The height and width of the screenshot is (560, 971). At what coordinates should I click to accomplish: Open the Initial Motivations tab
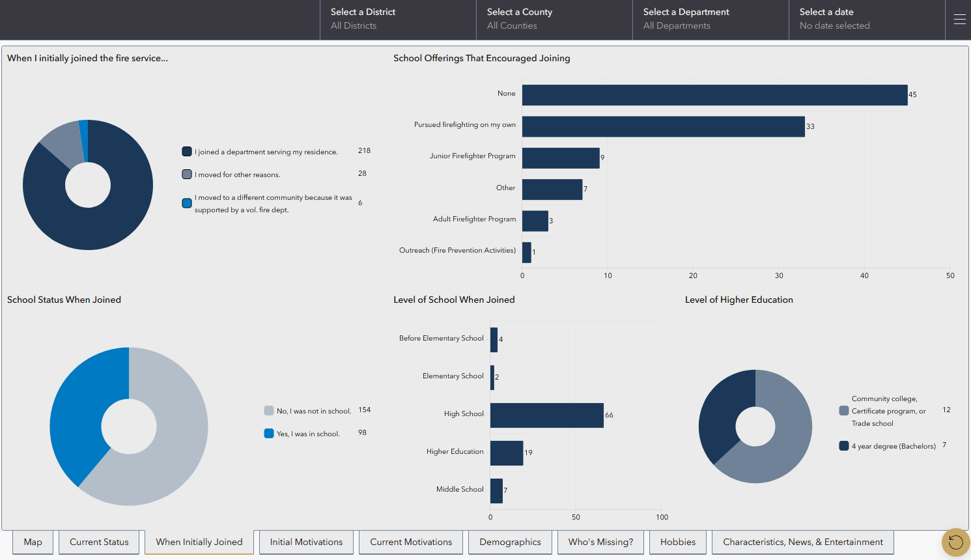pyautogui.click(x=306, y=542)
